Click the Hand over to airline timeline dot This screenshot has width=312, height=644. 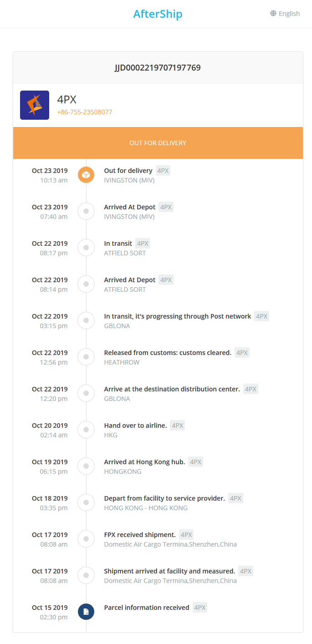[x=86, y=430]
